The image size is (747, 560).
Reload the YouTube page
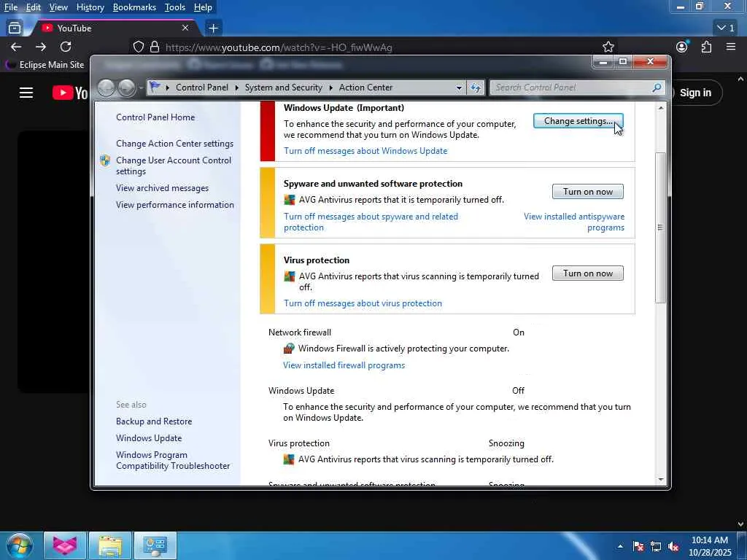pos(66,47)
